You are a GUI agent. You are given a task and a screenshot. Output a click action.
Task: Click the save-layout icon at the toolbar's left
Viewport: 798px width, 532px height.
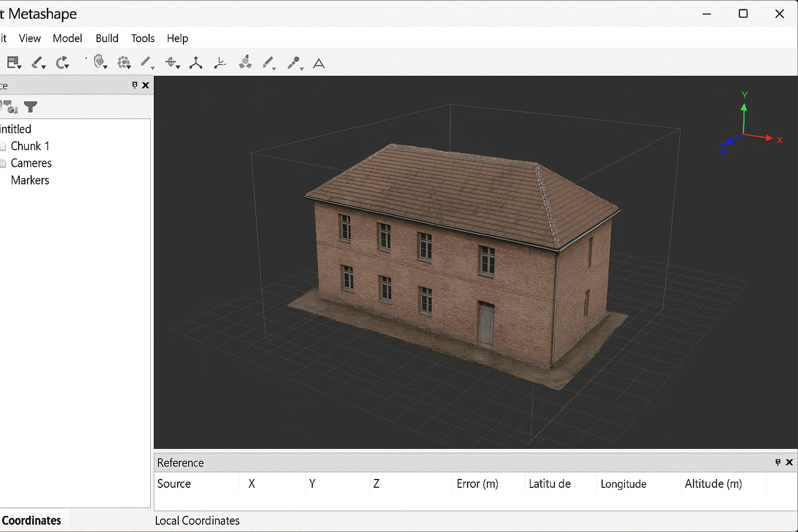(x=12, y=62)
